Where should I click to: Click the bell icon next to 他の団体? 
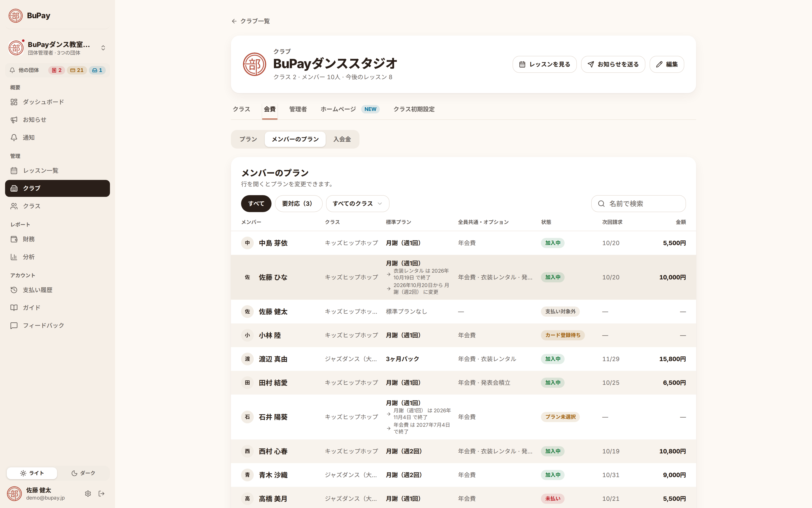pyautogui.click(x=12, y=70)
